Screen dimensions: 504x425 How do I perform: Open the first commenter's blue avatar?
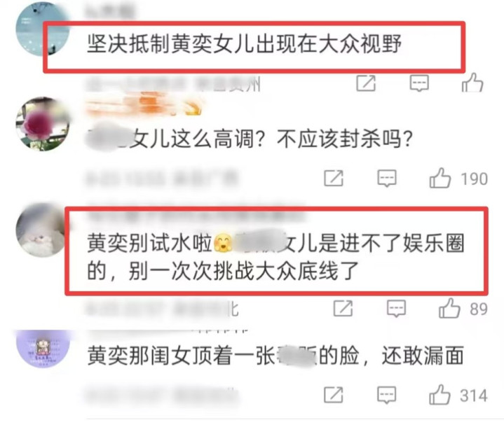(43, 29)
